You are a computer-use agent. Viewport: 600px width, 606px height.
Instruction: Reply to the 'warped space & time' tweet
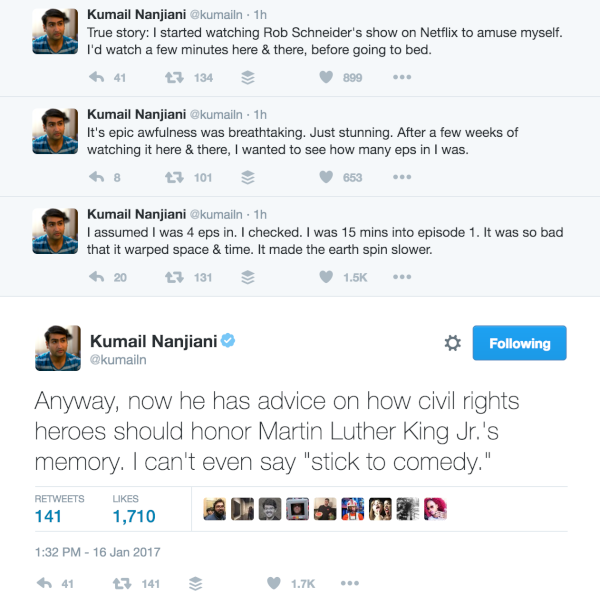click(96, 277)
